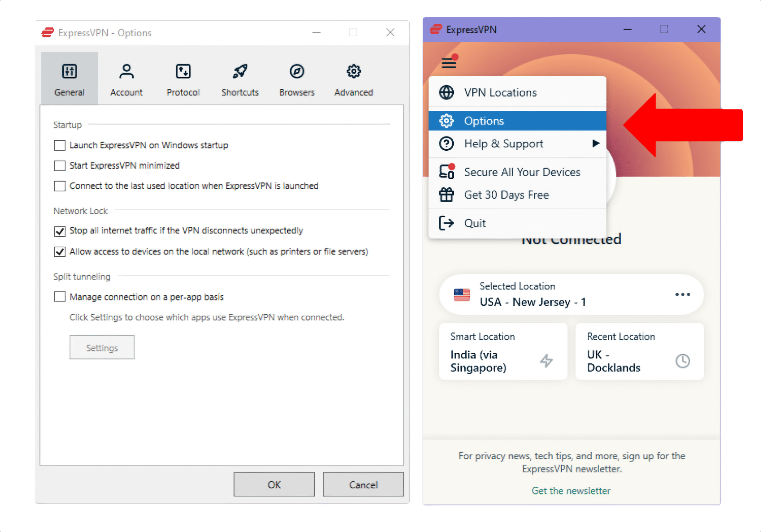Click the gift icon beside Get 30 Days Free
761x532 pixels.
[446, 194]
